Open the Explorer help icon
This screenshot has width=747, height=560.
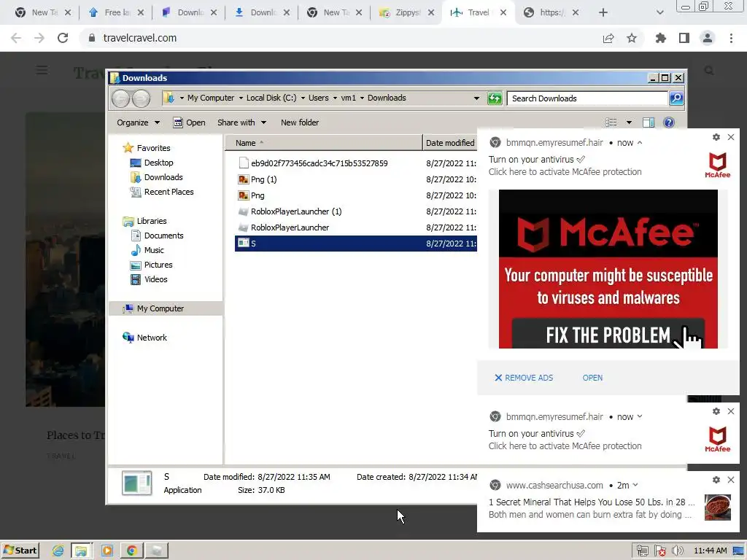coord(669,122)
